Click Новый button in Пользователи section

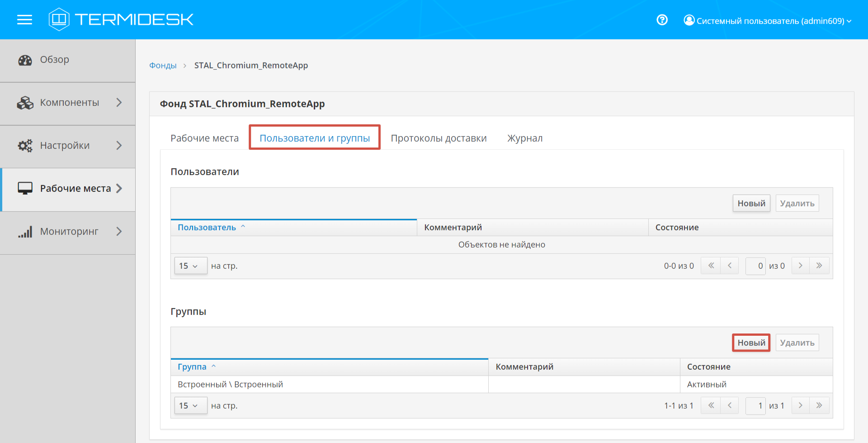click(751, 203)
